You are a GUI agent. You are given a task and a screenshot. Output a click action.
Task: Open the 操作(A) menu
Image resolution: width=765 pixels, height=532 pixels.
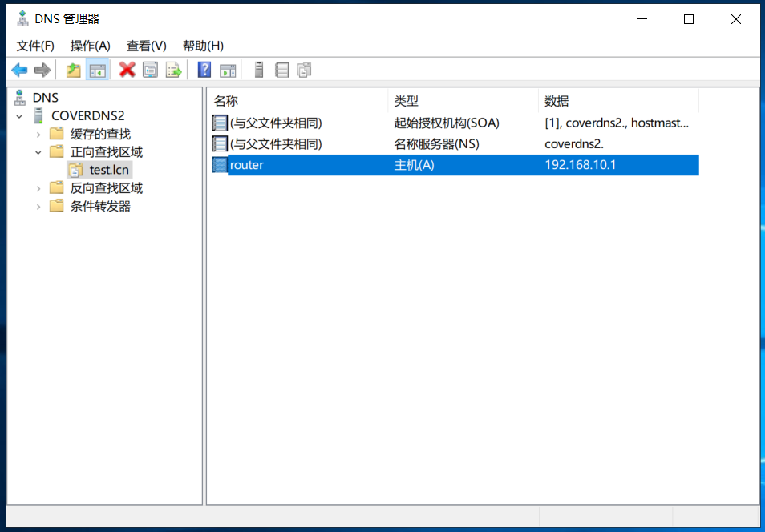click(x=90, y=46)
